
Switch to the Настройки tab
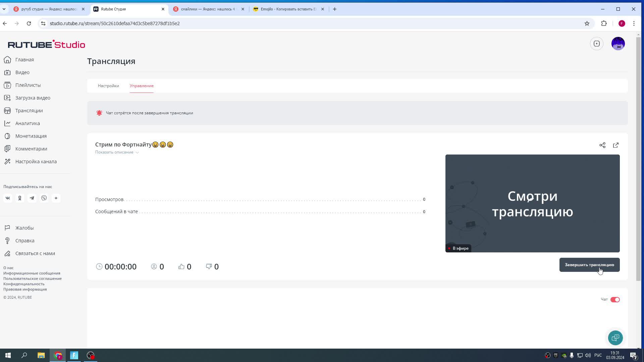pyautogui.click(x=108, y=86)
